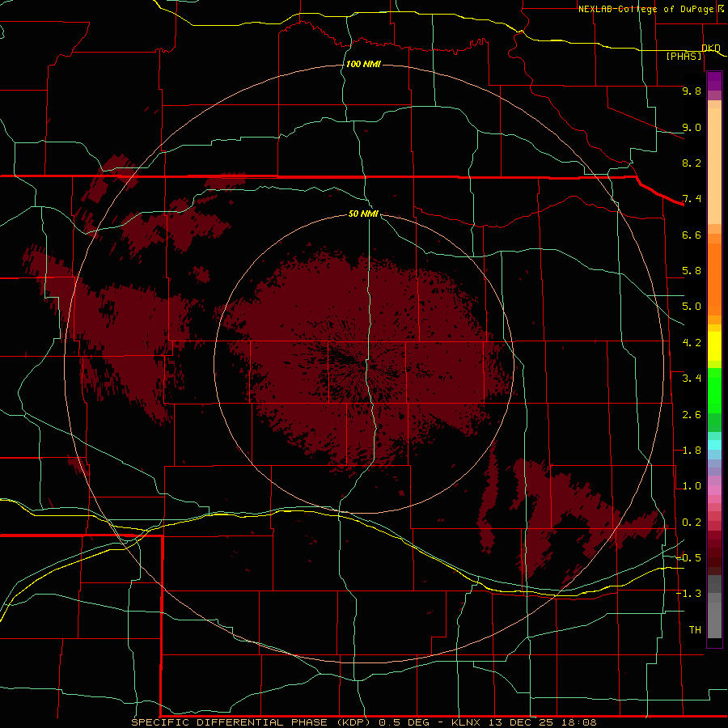Click the 9.0 value on the scale
The height and width of the screenshot is (728, 728).
[692, 127]
